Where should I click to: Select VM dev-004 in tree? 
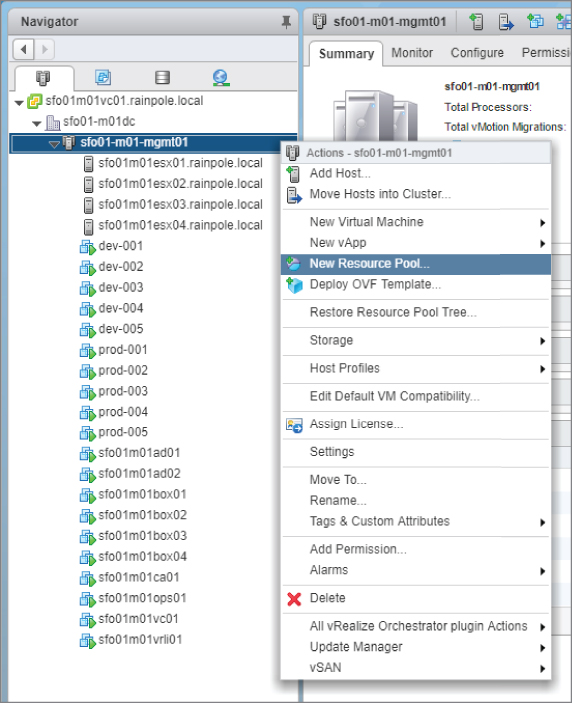tap(121, 308)
